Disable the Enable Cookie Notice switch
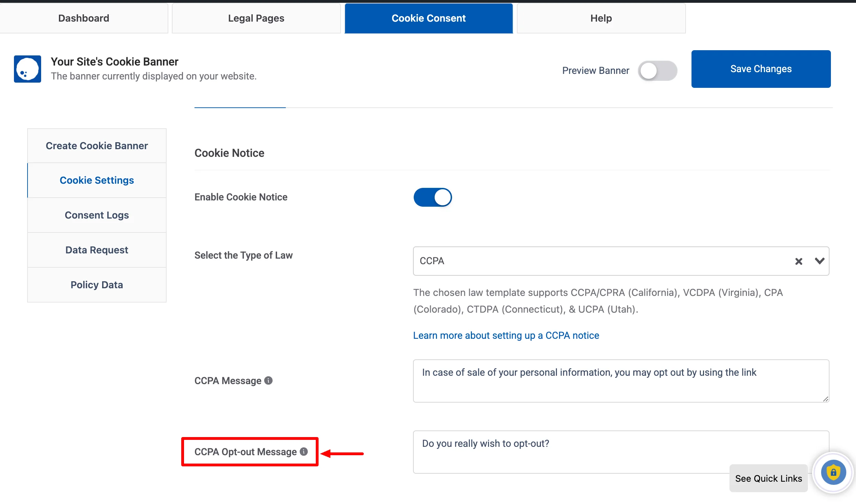Image resolution: width=856 pixels, height=504 pixels. point(433,197)
